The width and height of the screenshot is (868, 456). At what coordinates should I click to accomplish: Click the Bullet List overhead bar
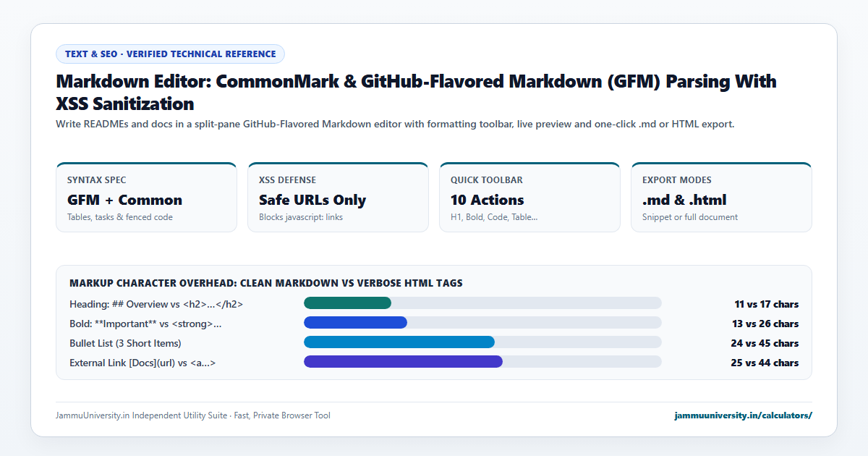pyautogui.click(x=399, y=342)
